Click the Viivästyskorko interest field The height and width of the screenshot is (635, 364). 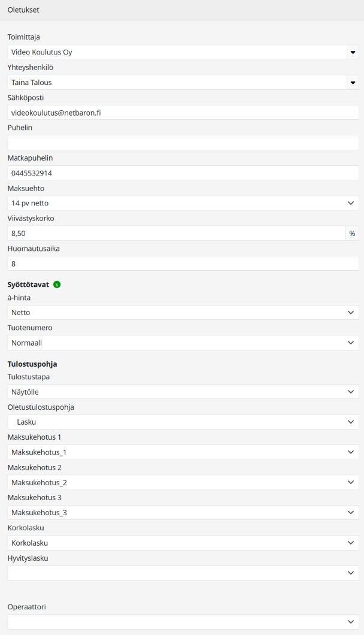pyautogui.click(x=177, y=234)
